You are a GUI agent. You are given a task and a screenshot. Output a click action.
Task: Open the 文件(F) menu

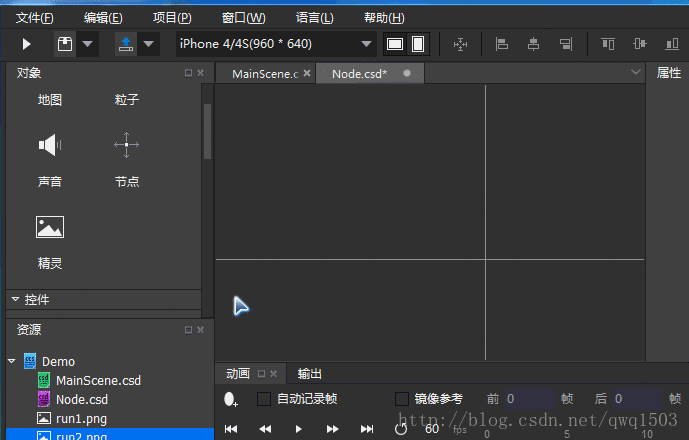pos(34,18)
